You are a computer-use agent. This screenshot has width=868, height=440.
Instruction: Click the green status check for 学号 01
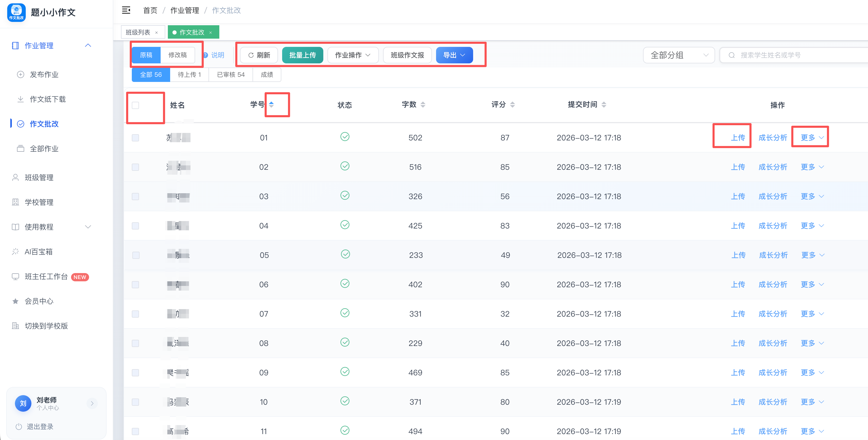pyautogui.click(x=345, y=137)
